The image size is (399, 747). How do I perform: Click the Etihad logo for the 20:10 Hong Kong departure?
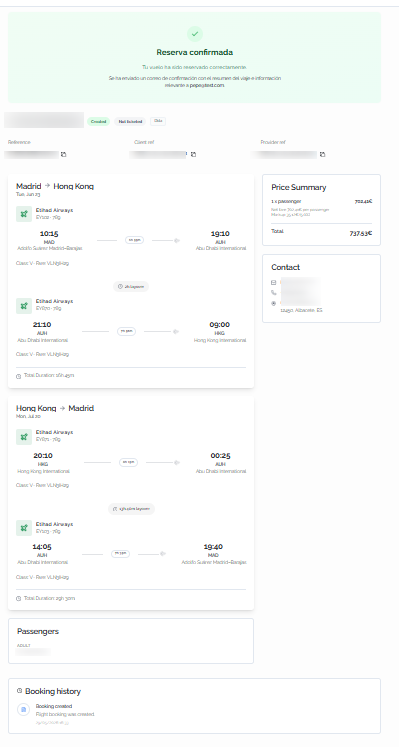[24, 436]
